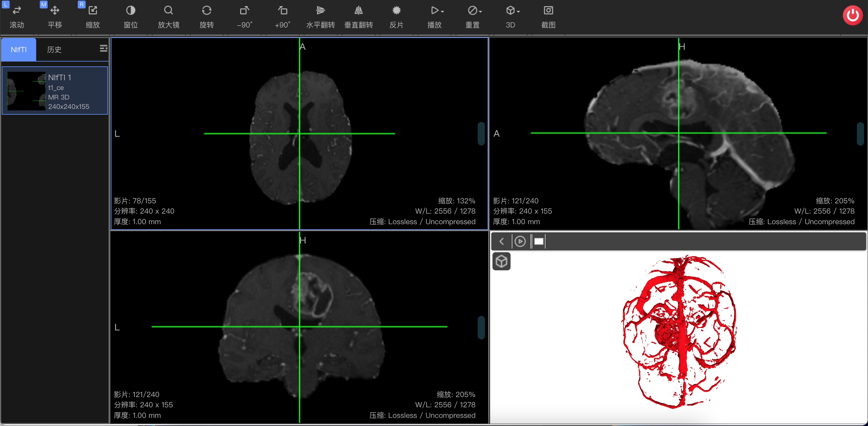Select the NIfTI 1 t1_ce series thumbnail
This screenshot has height=426, width=868.
[x=55, y=91]
